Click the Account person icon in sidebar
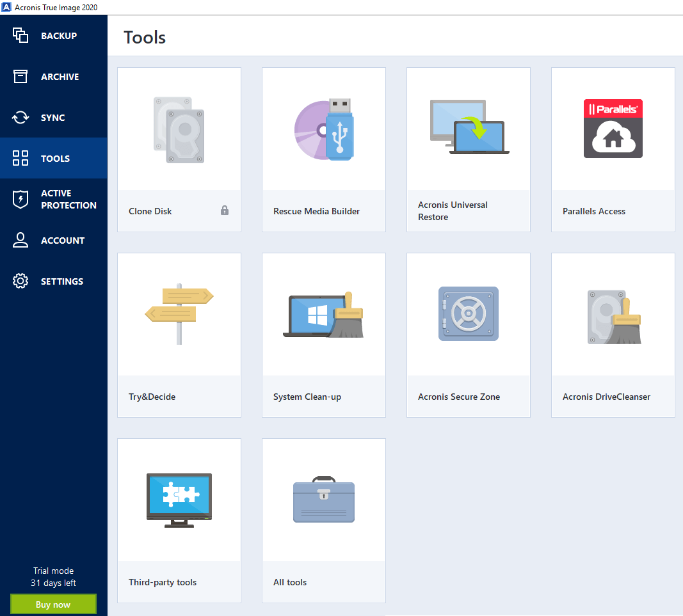Screen dimensions: 683x616 [x=20, y=240]
